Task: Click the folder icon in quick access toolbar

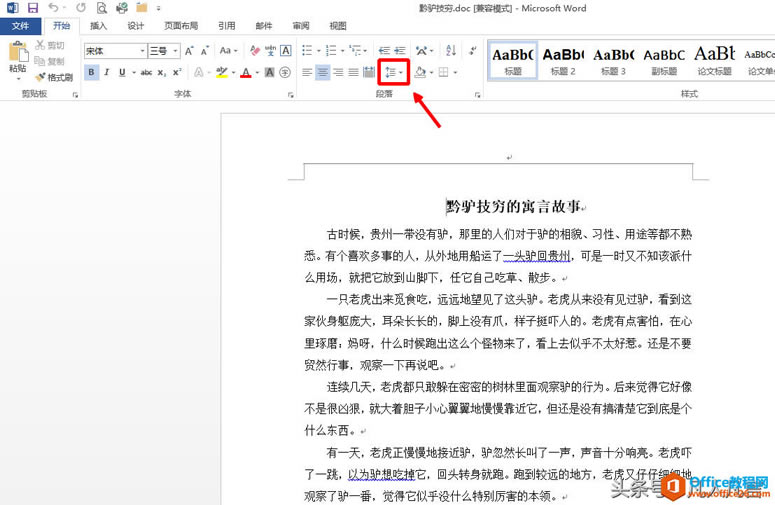Action: click(142, 7)
